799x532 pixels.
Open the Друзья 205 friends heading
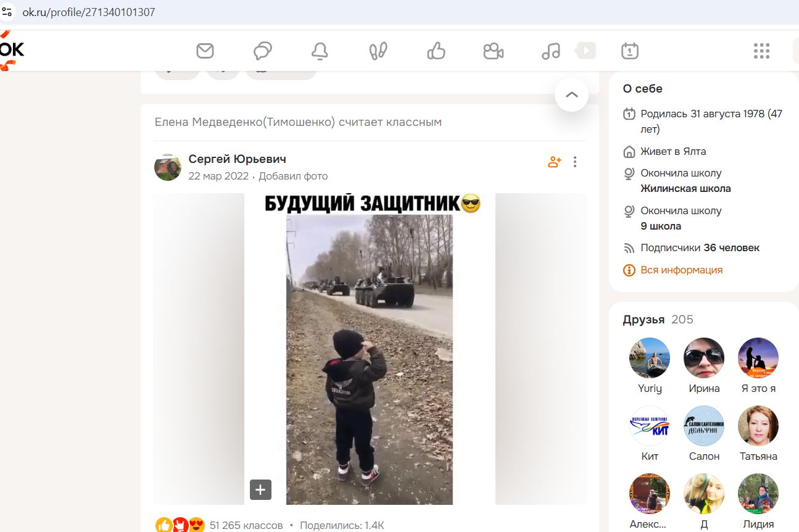658,320
